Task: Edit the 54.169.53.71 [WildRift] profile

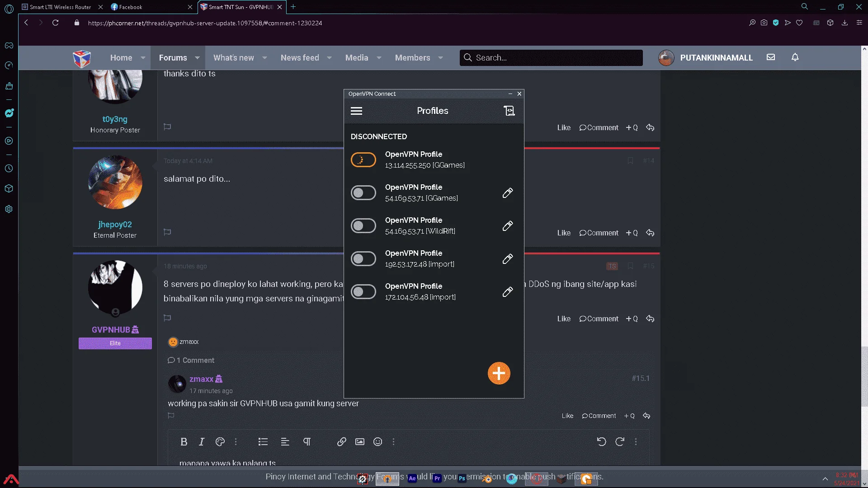Action: coord(507,226)
